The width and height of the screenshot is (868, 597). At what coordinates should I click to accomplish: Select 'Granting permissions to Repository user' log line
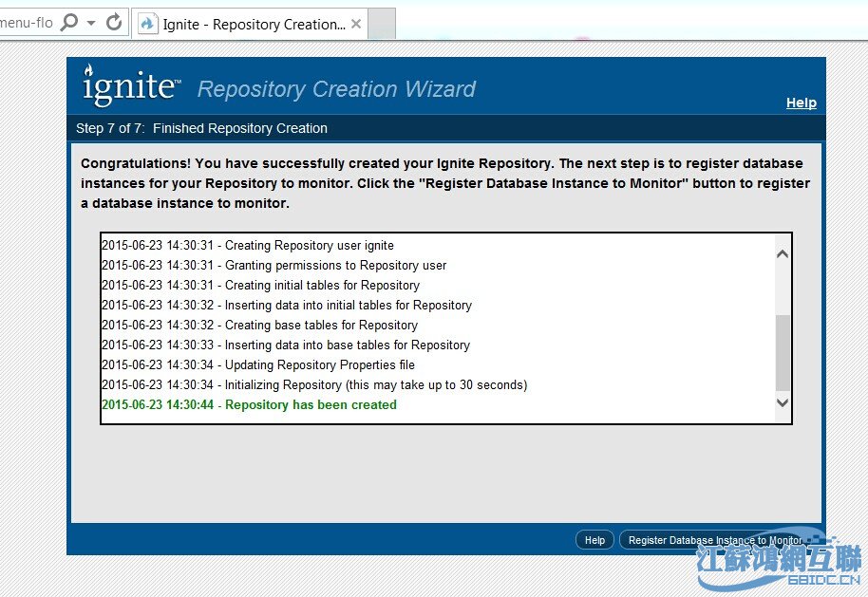(274, 265)
